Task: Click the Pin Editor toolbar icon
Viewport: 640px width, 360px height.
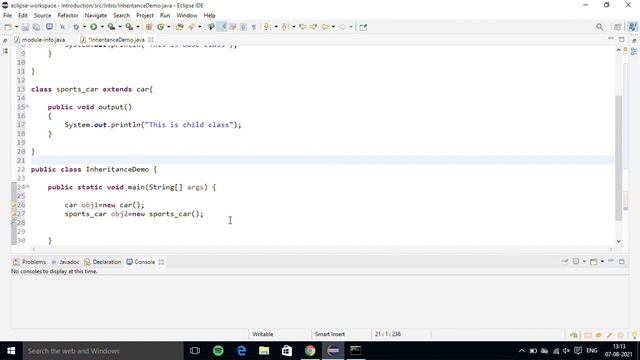Action: coord(363,27)
